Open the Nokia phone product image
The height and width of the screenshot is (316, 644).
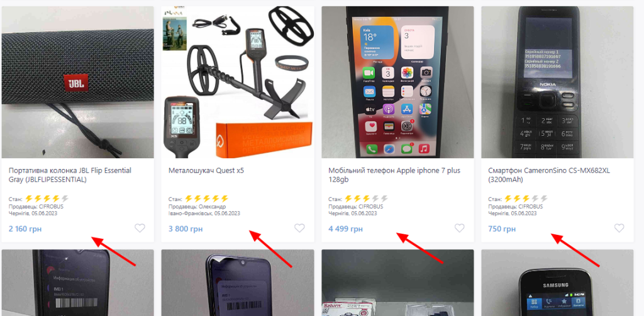click(557, 82)
